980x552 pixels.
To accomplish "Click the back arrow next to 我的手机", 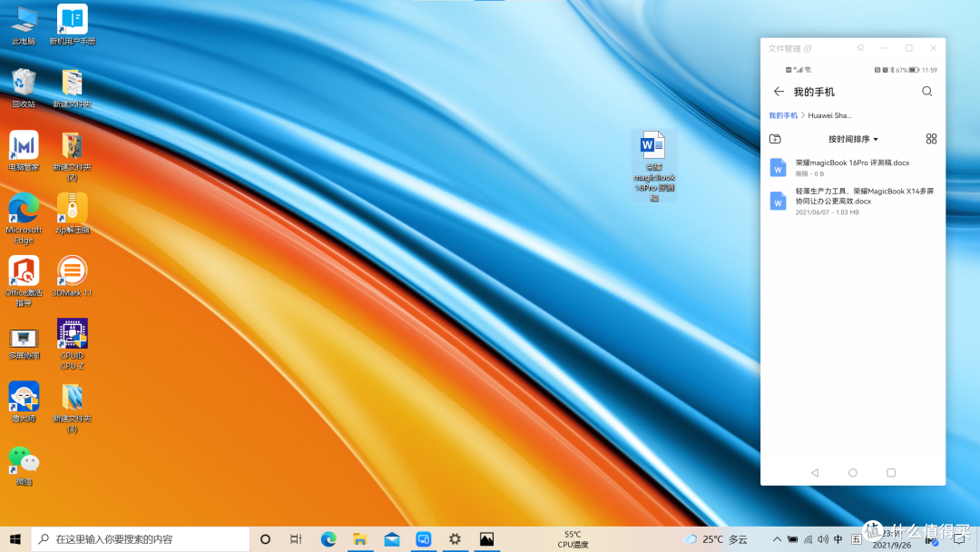I will click(779, 92).
